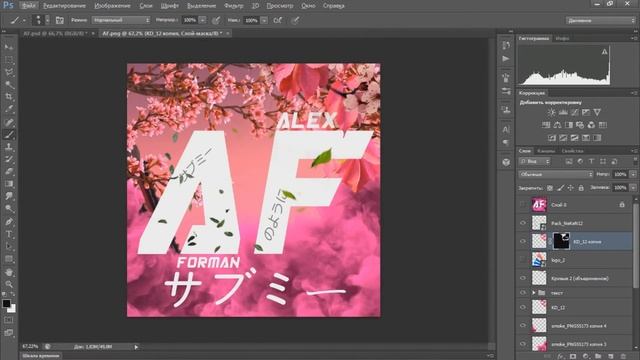
Task: Open the Файл menu
Action: [28, 6]
